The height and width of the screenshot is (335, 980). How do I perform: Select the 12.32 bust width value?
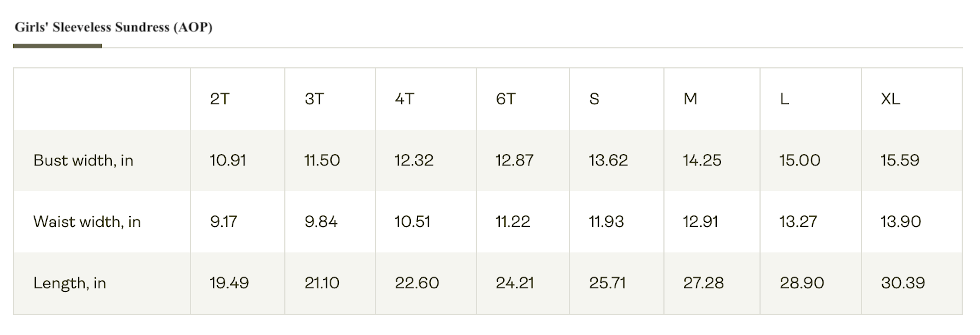pos(414,160)
